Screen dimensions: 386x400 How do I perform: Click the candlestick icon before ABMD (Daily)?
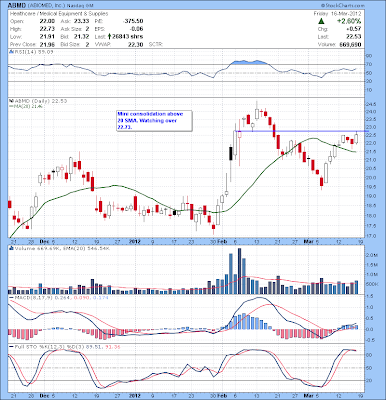(x=11, y=101)
